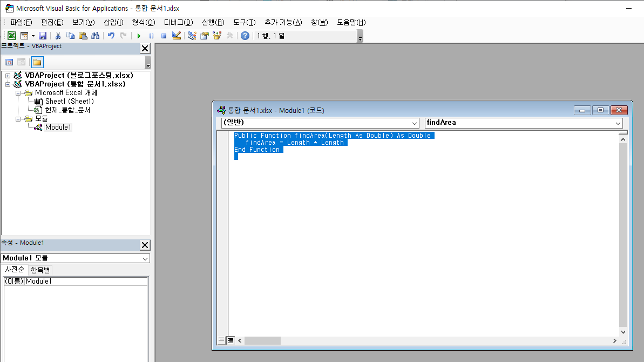This screenshot has height=362, width=644.
Task: Click the Cut scissors icon
Action: [58, 36]
